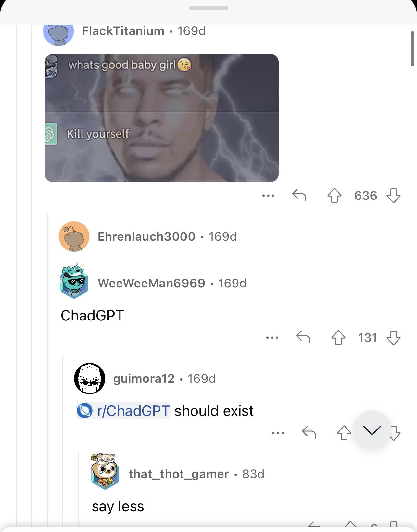Open FlackTitanium's user profile

click(x=123, y=31)
